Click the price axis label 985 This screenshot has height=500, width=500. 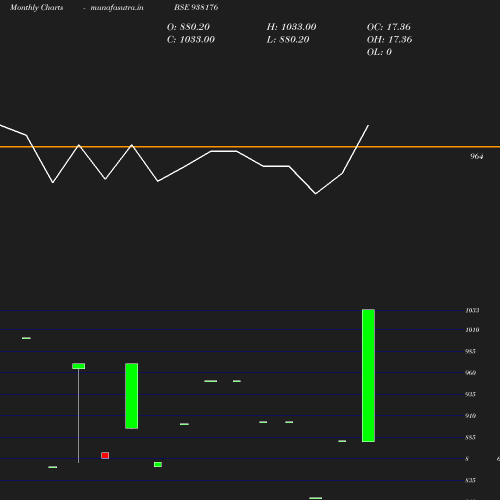[x=470, y=351]
